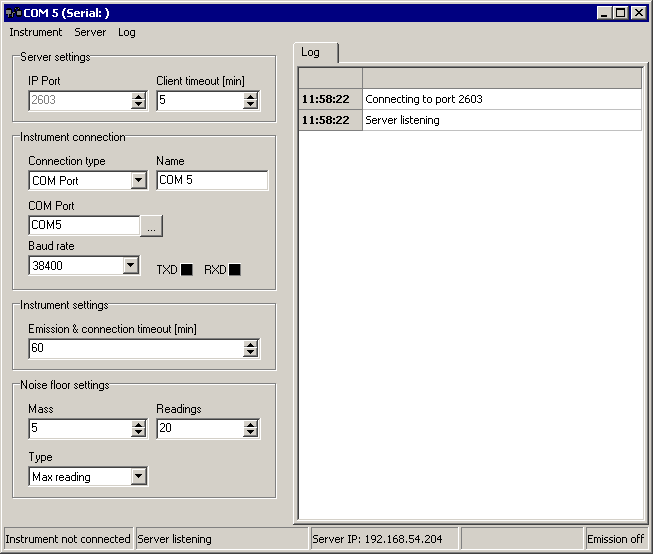Click the application icon in title bar

pos(12,13)
